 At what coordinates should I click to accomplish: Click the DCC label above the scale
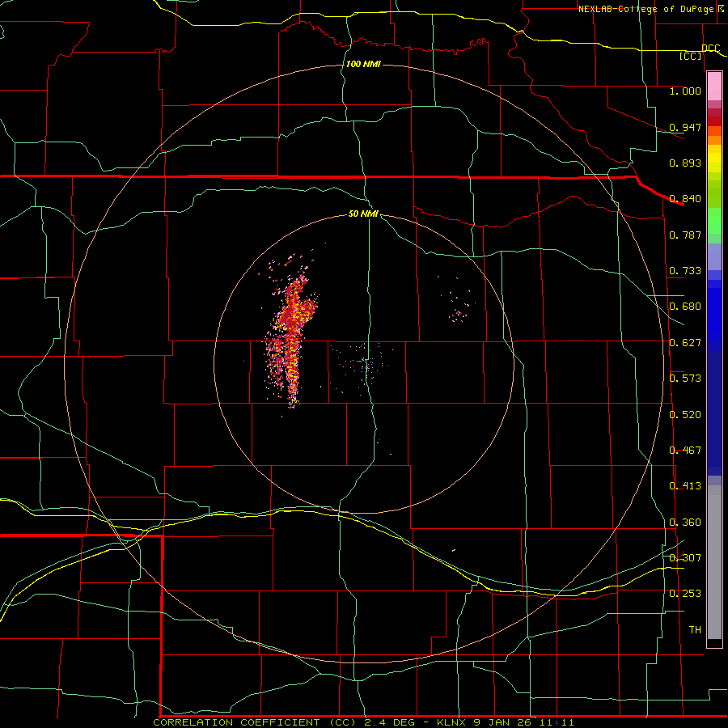(710, 49)
